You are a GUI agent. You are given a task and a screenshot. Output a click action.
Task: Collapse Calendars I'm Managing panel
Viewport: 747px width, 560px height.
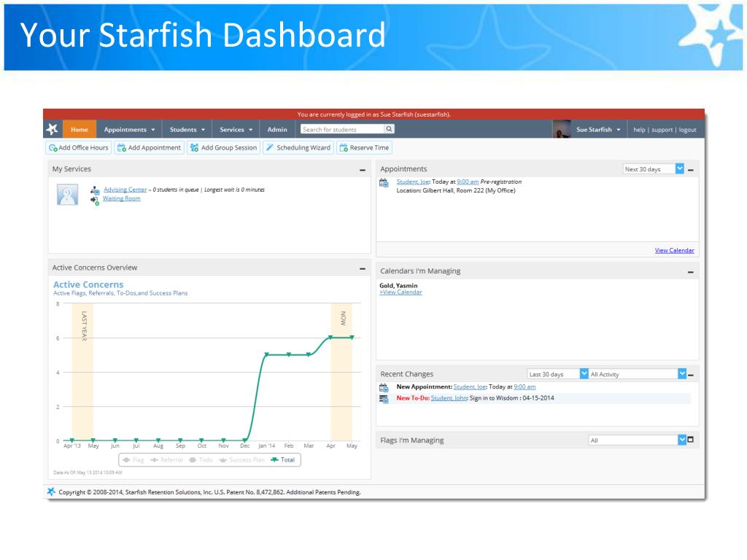(x=691, y=273)
